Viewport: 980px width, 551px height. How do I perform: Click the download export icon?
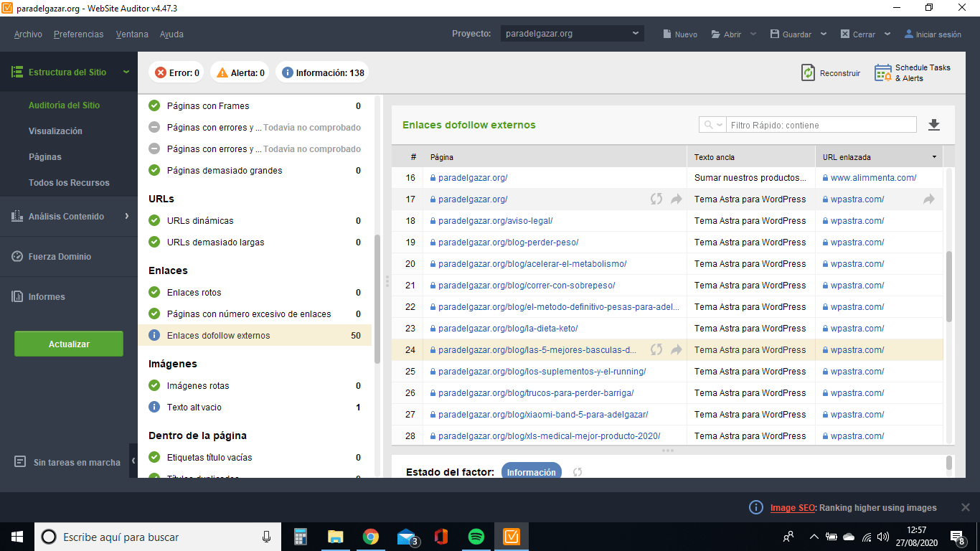pos(933,125)
